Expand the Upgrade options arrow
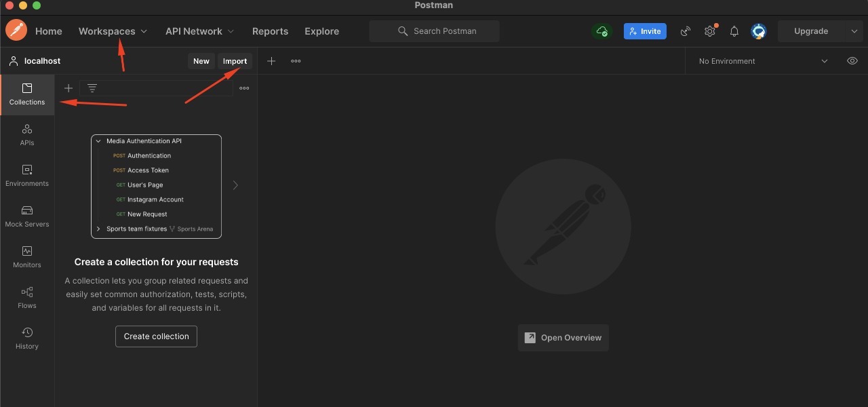The width and height of the screenshot is (868, 407). pyautogui.click(x=854, y=31)
